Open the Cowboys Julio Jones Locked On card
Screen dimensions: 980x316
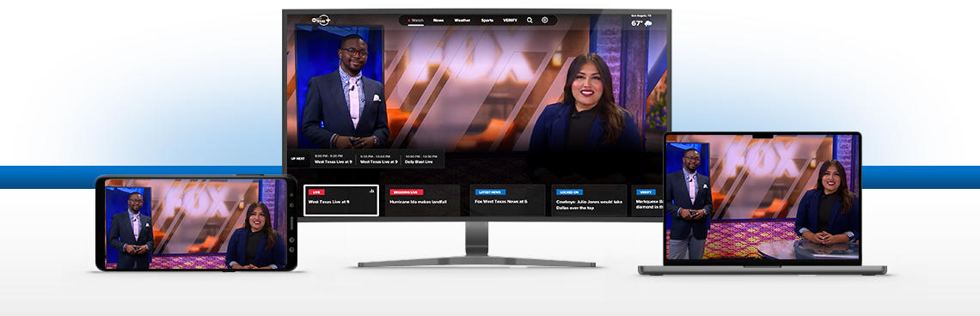pos(590,200)
